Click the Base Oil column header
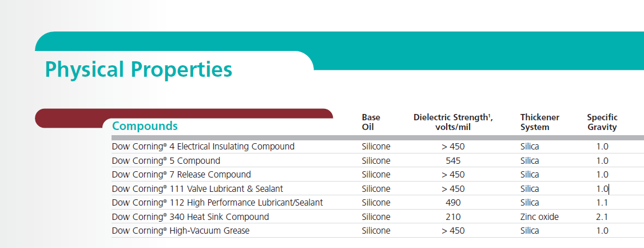This screenshot has width=644, height=248. click(371, 122)
